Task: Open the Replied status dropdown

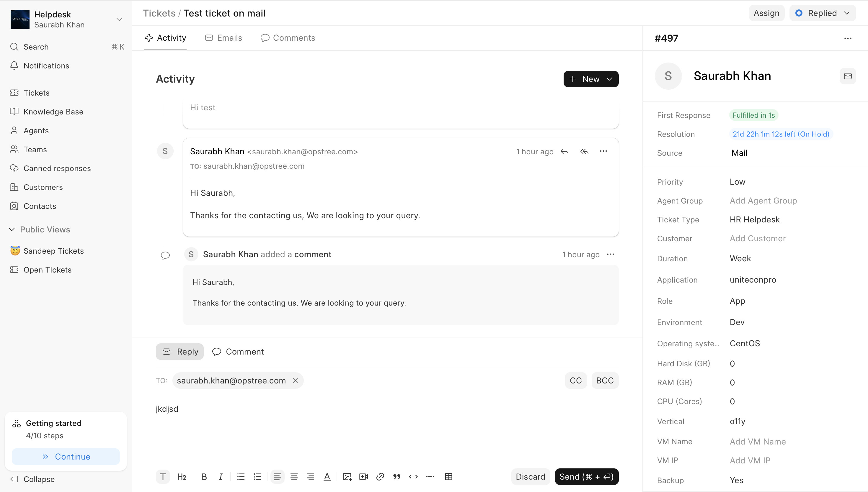Action: (x=822, y=13)
